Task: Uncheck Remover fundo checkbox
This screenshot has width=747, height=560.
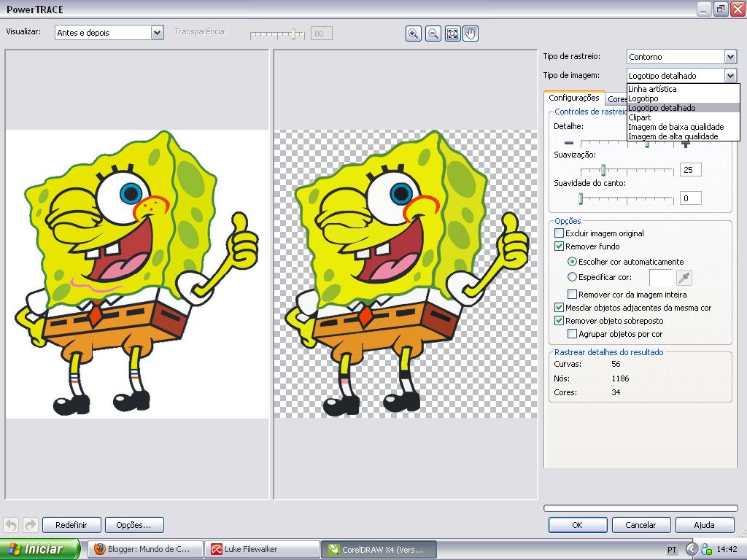Action: point(560,246)
